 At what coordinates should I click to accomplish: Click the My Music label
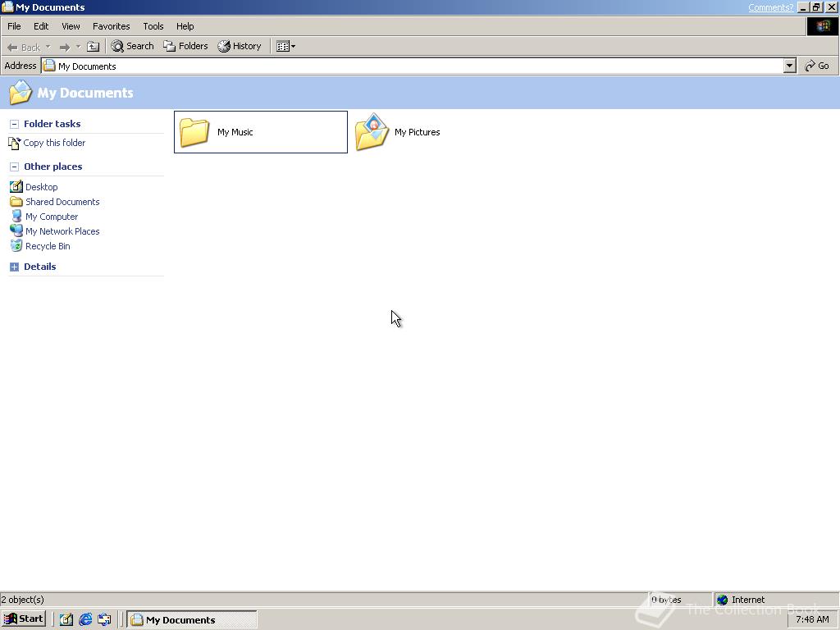[x=235, y=132]
